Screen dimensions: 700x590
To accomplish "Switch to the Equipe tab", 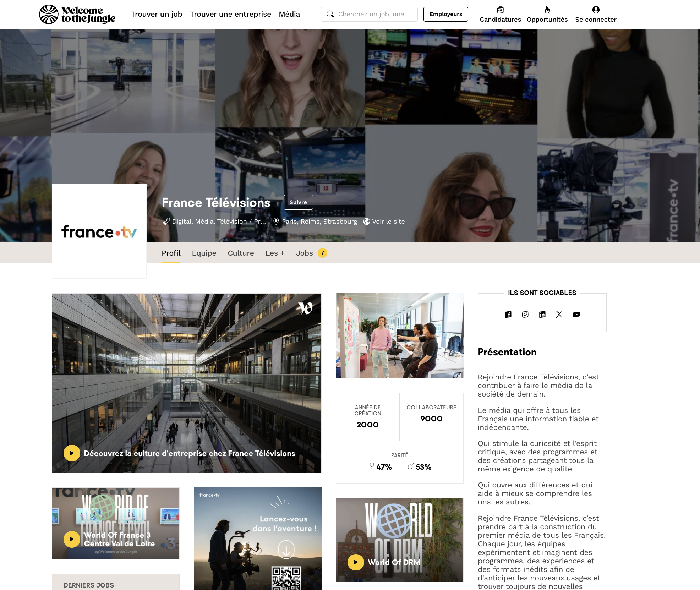I will tap(204, 253).
